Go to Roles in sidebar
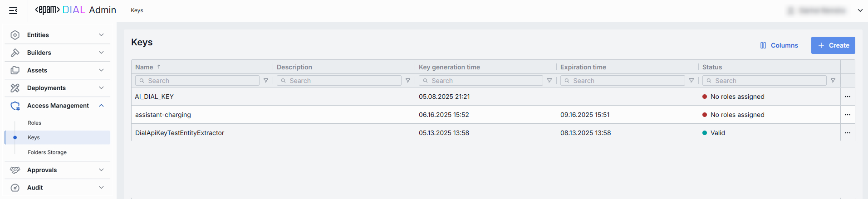 point(34,123)
